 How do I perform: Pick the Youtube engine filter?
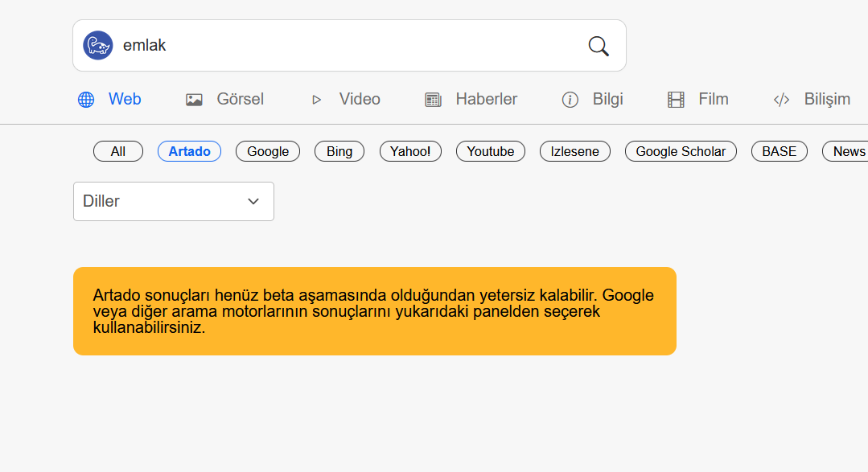tap(491, 151)
